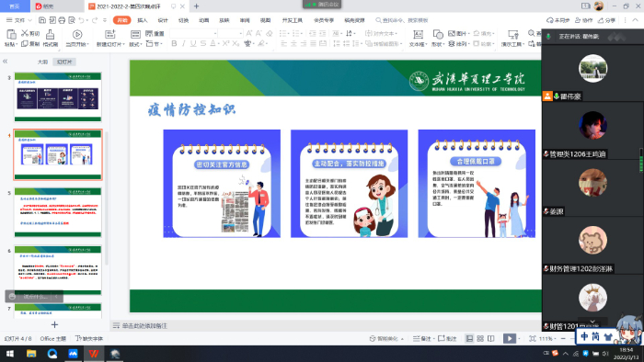Click the Find magnifier icon in ribbon
The width and height of the screenshot is (644, 362).
click(x=531, y=33)
